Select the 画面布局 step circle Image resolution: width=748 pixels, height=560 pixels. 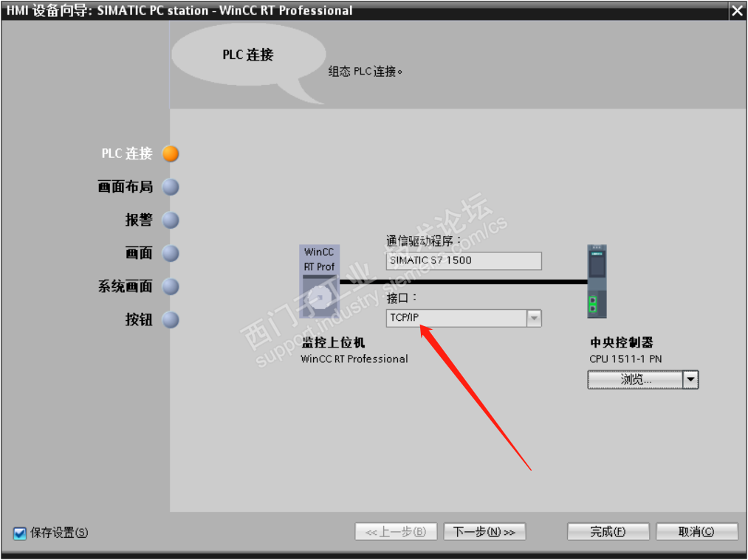(x=171, y=187)
